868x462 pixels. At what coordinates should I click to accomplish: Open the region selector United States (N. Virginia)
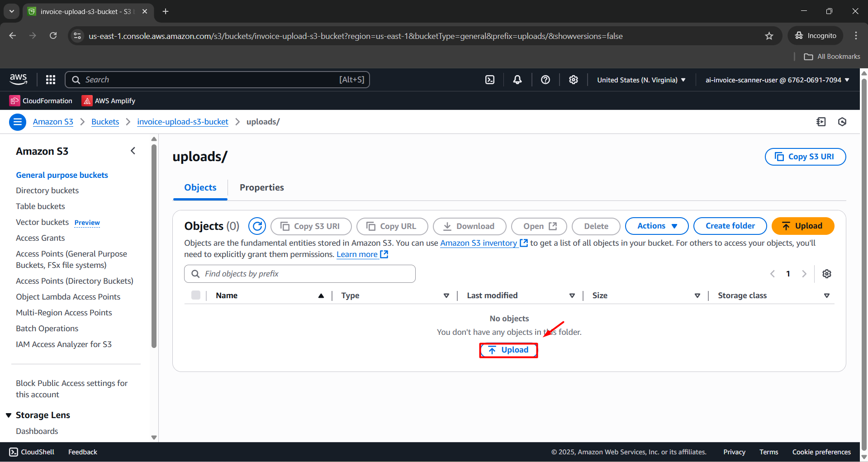click(x=641, y=80)
